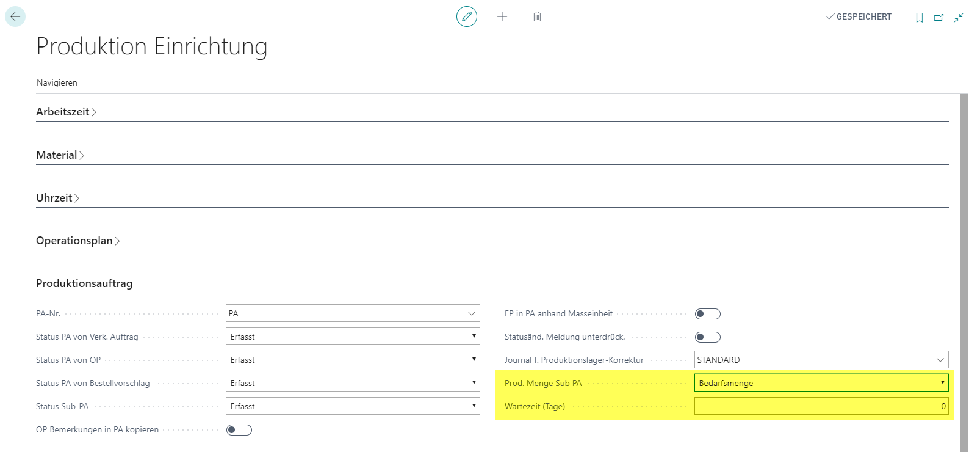Image resolution: width=980 pixels, height=452 pixels.
Task: Toggle OP Bemerkungen in PA kopieren
Action: pyautogui.click(x=239, y=430)
